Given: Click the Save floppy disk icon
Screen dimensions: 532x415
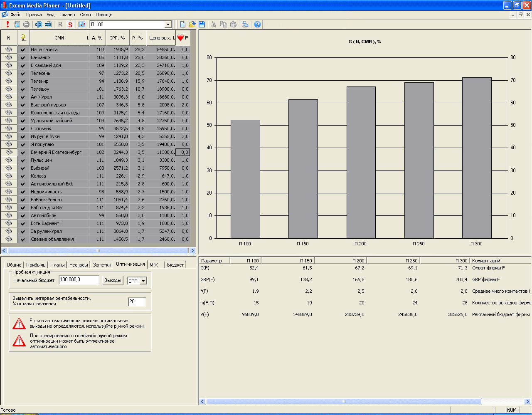Looking at the screenshot, I should [202, 25].
